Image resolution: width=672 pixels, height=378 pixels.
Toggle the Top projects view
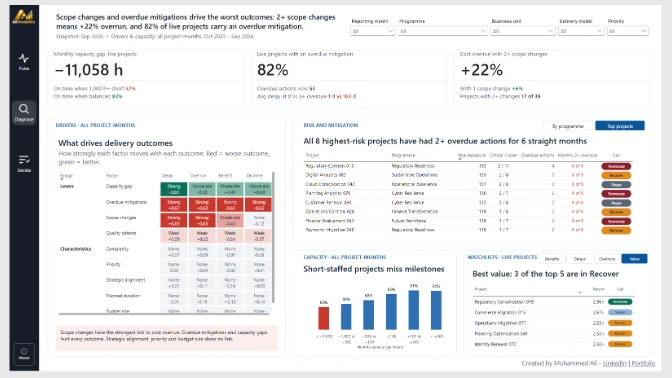[620, 126]
